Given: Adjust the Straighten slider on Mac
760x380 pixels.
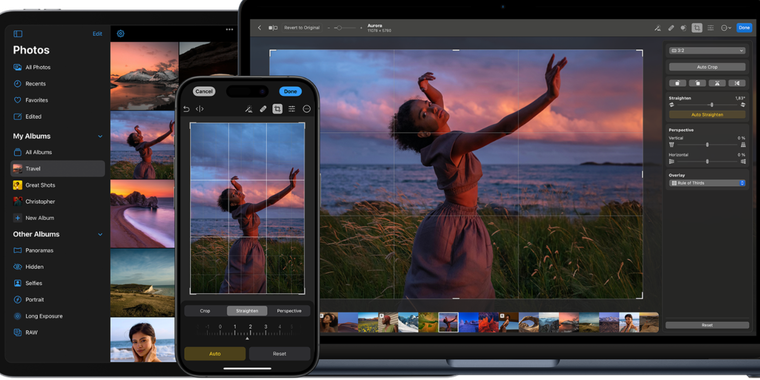Looking at the screenshot, I should point(707,105).
